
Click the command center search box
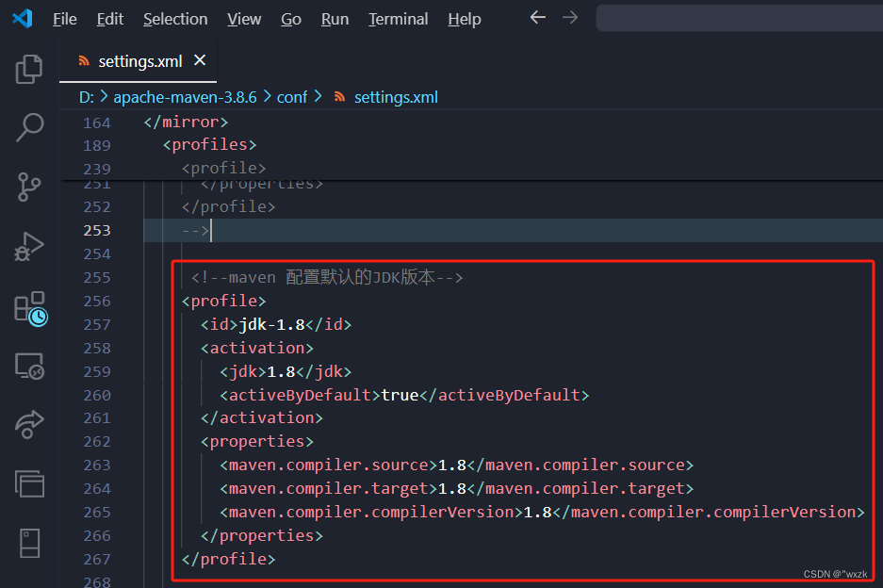pyautogui.click(x=740, y=18)
